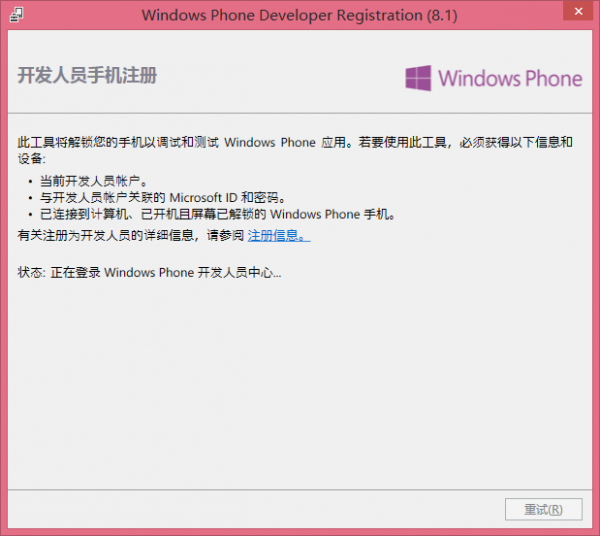Click the title text Windows Phone Developer Registration (8.1)

point(300,15)
